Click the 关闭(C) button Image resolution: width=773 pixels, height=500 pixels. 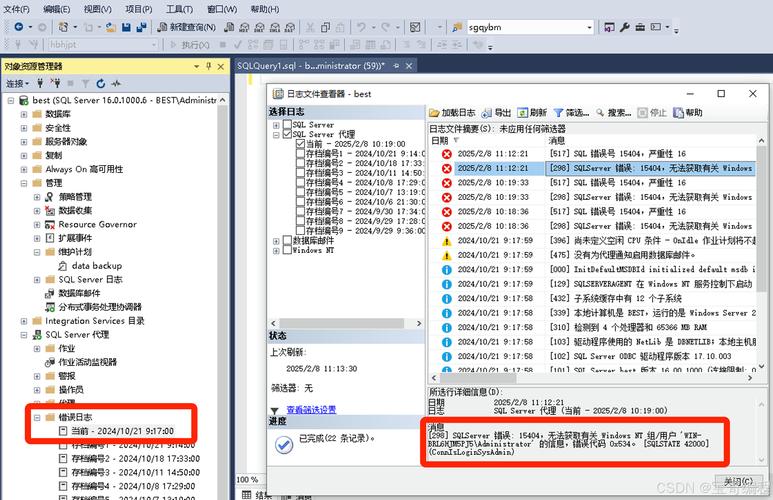coord(739,481)
